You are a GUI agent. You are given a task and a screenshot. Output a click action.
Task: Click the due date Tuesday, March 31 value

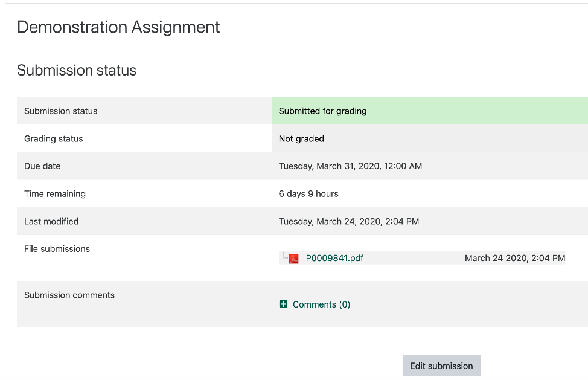pyautogui.click(x=350, y=166)
